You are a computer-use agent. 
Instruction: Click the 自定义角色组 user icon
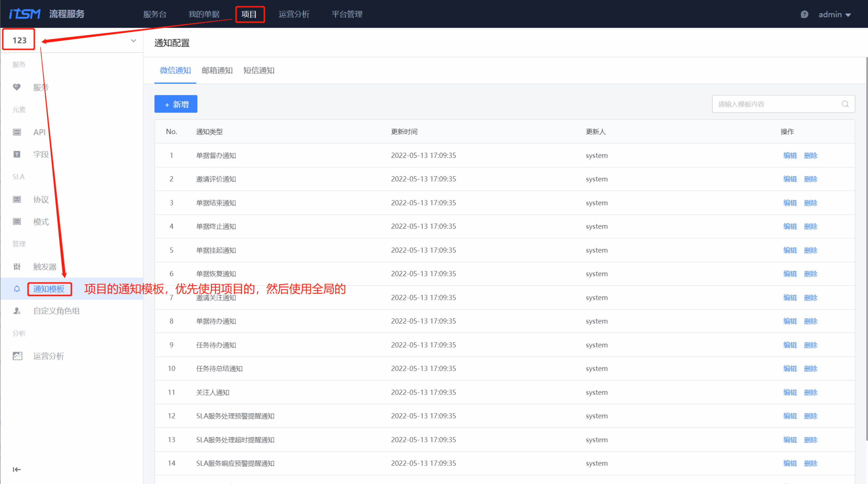click(x=17, y=311)
